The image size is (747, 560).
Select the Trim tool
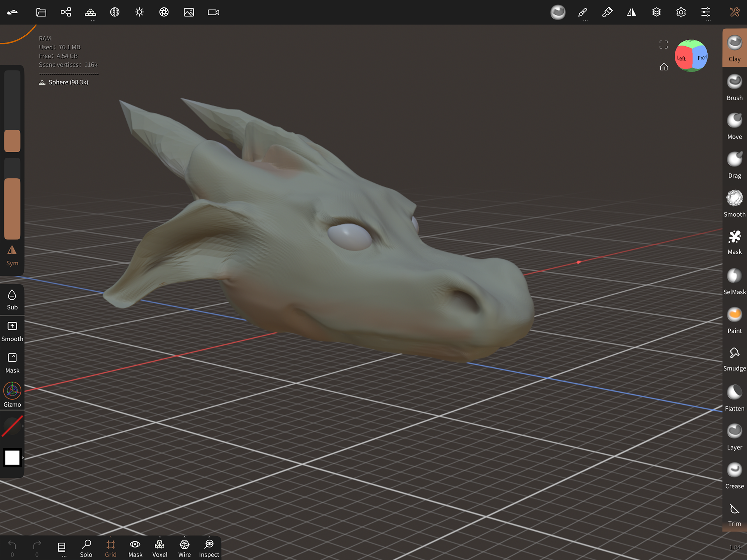[x=734, y=514]
